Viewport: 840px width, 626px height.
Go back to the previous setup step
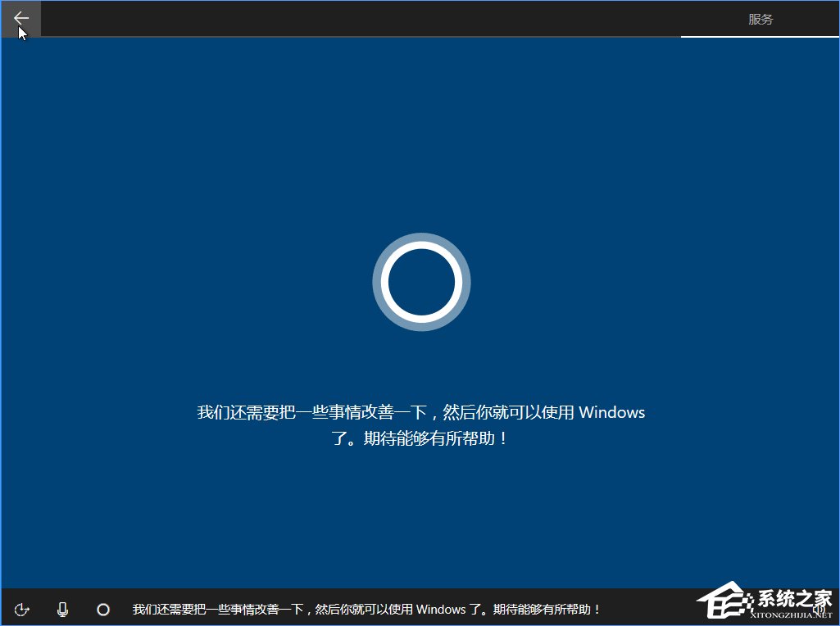click(x=20, y=18)
